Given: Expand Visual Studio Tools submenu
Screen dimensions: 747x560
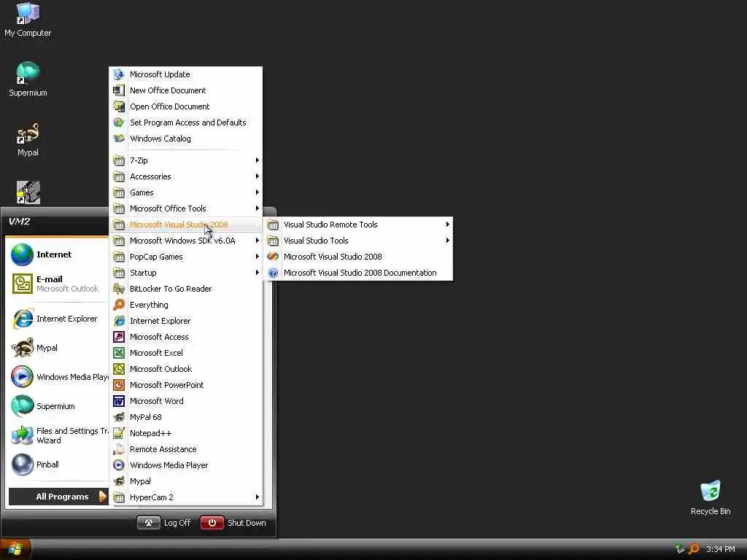Looking at the screenshot, I should pos(358,241).
